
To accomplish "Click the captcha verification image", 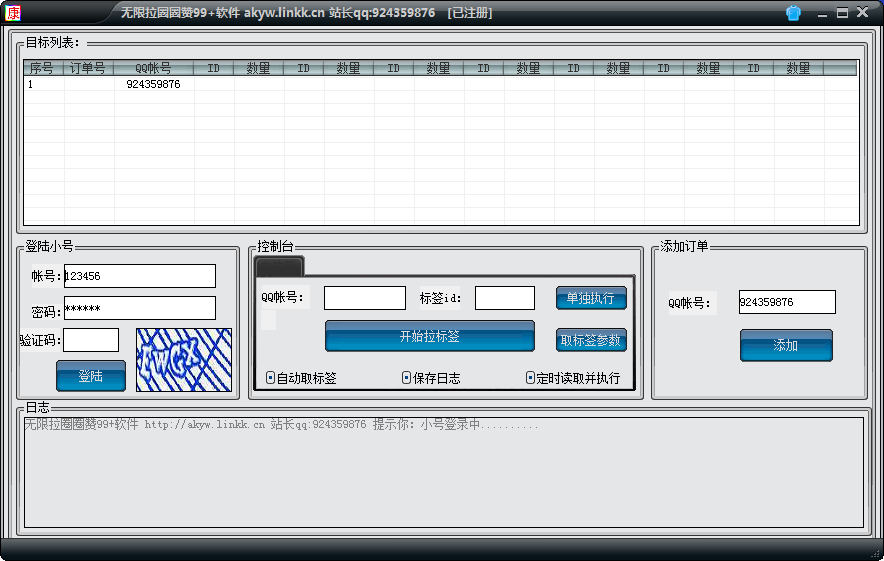I will [x=183, y=359].
